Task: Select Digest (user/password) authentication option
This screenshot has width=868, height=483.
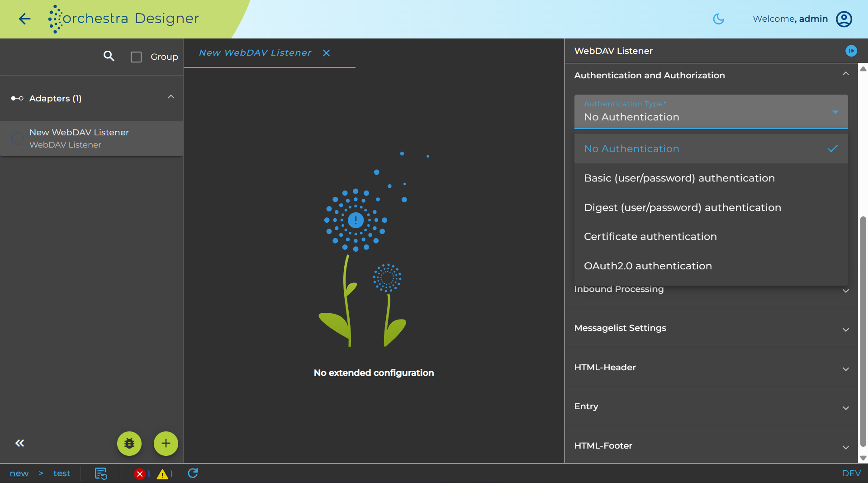Action: tap(711, 207)
